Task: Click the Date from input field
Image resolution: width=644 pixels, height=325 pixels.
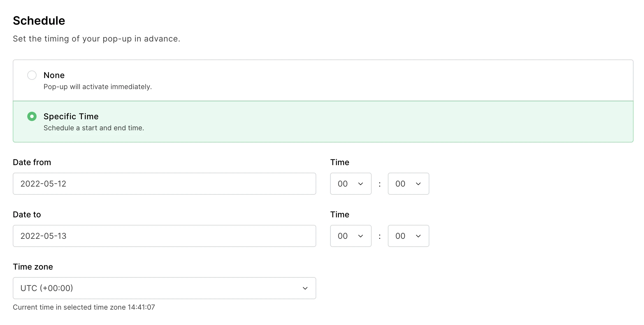Action: pyautogui.click(x=164, y=184)
